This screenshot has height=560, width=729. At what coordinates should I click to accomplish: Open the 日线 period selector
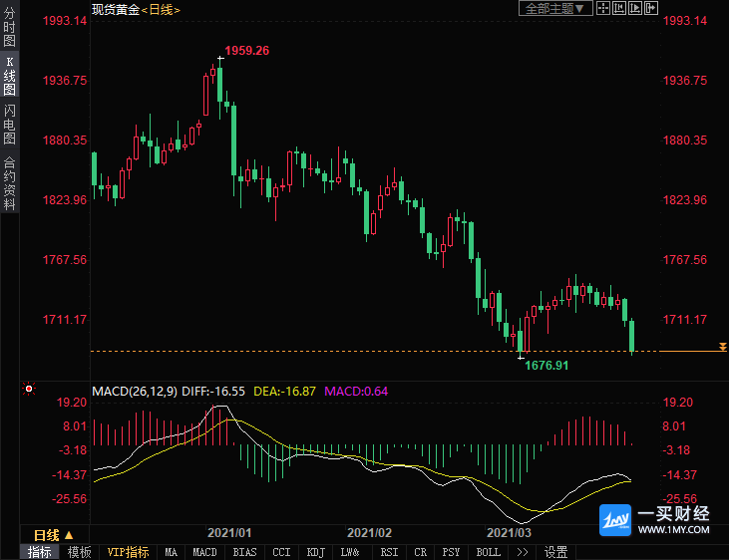[x=54, y=535]
